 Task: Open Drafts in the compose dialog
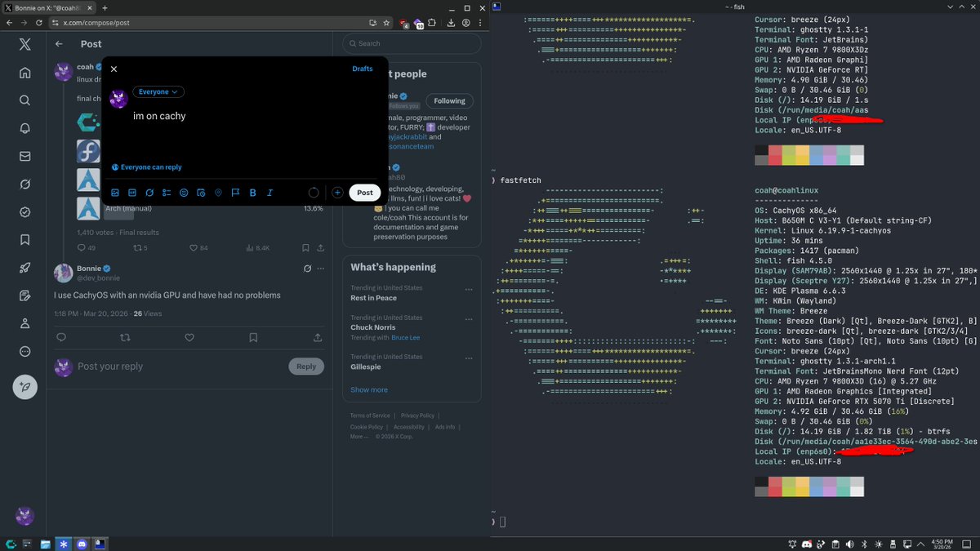[x=363, y=69]
